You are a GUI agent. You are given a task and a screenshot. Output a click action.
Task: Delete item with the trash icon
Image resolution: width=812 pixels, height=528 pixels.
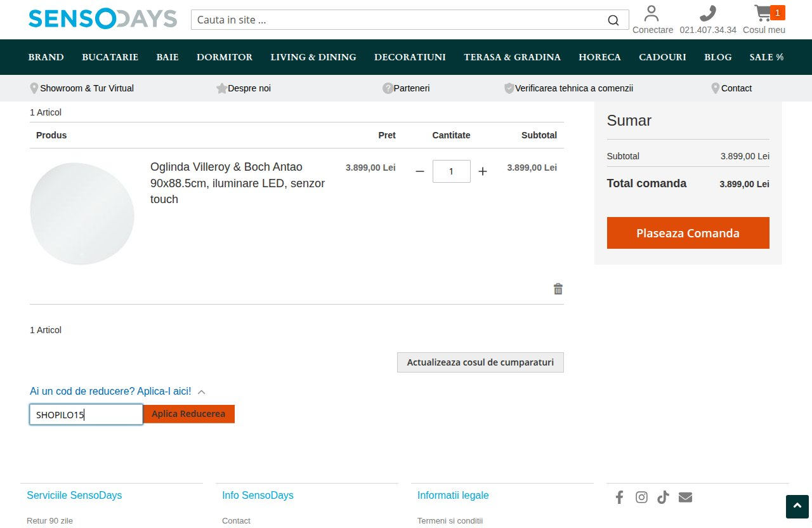tap(558, 289)
